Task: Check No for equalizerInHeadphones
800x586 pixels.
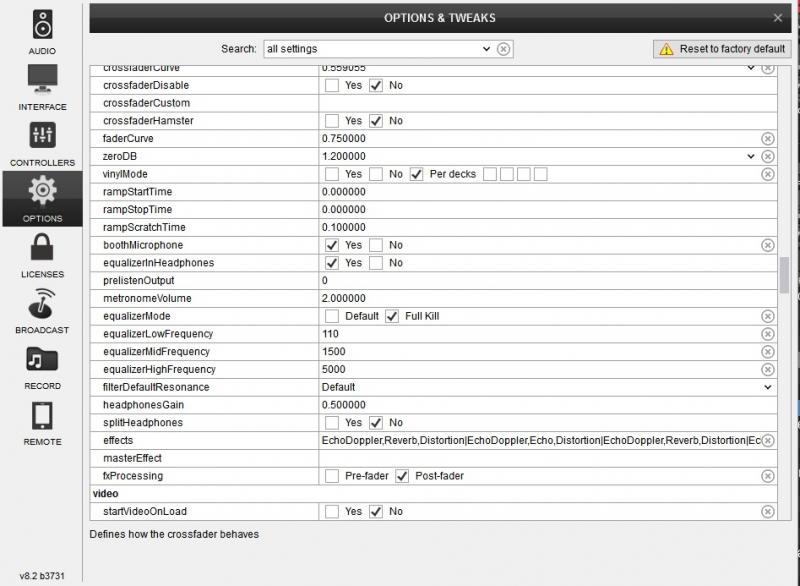Action: click(376, 263)
